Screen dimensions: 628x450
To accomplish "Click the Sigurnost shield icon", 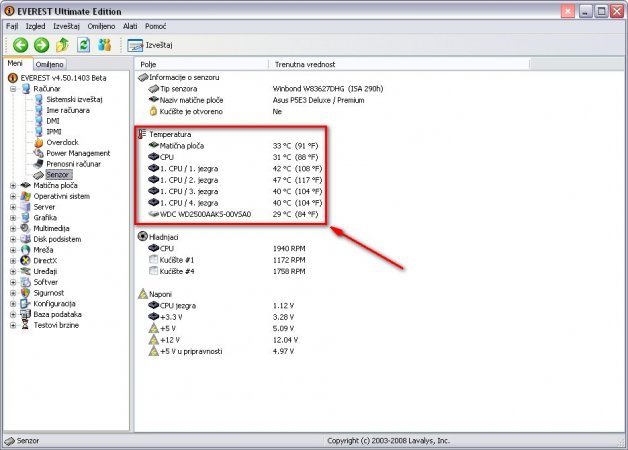I will click(x=25, y=293).
